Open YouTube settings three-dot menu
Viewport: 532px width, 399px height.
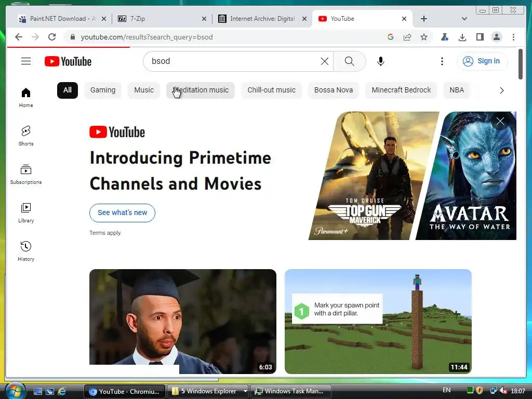coord(442,61)
